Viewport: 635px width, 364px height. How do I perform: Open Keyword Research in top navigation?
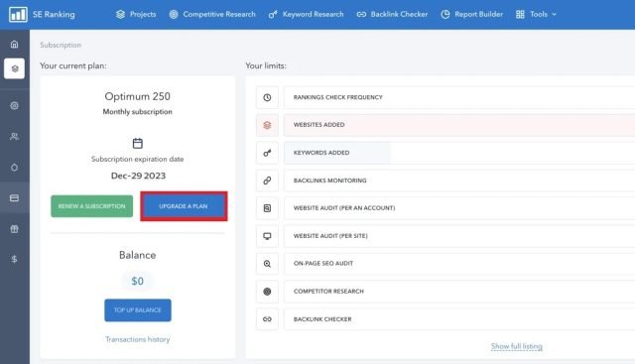pos(307,14)
